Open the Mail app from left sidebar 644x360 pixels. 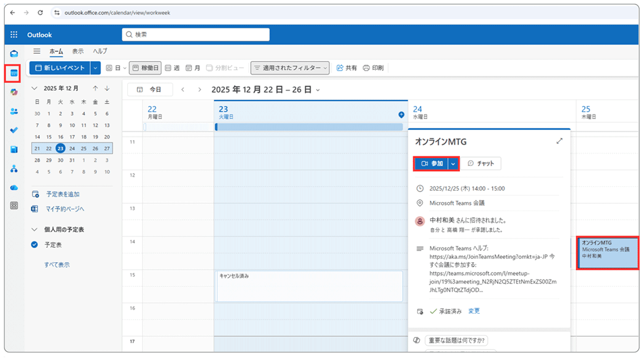13,53
